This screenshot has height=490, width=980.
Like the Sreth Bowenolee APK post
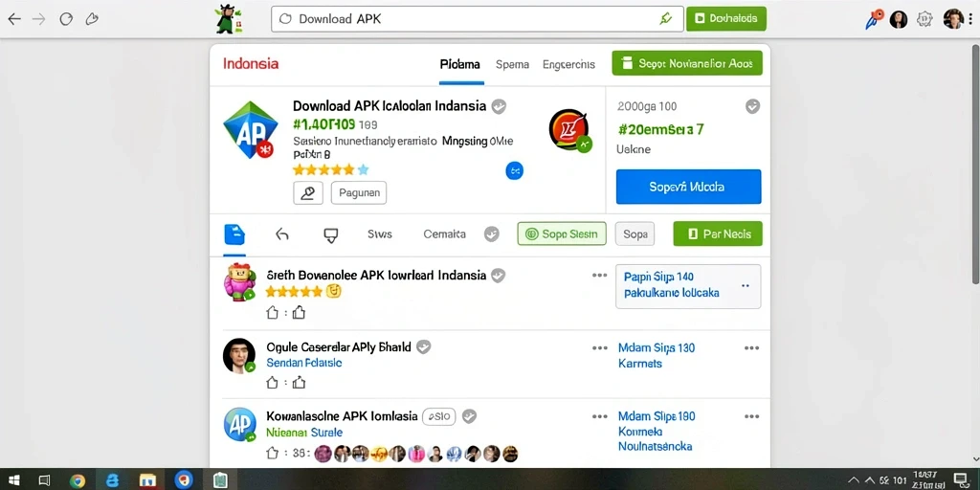coord(272,313)
